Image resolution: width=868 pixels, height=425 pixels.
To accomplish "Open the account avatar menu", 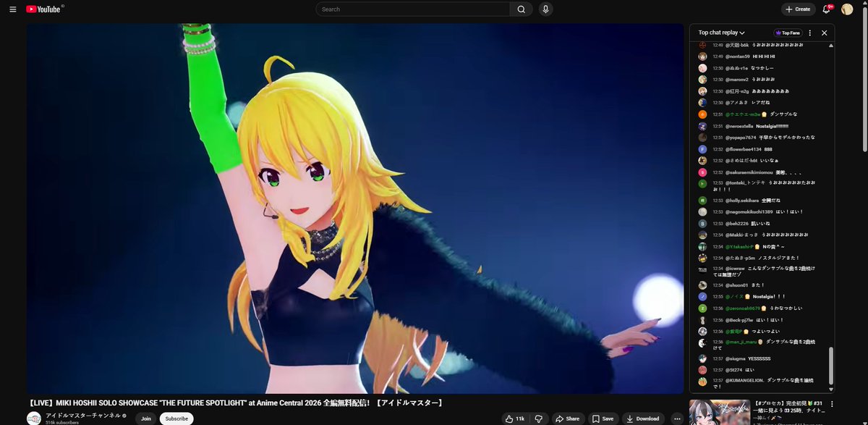I will point(847,9).
